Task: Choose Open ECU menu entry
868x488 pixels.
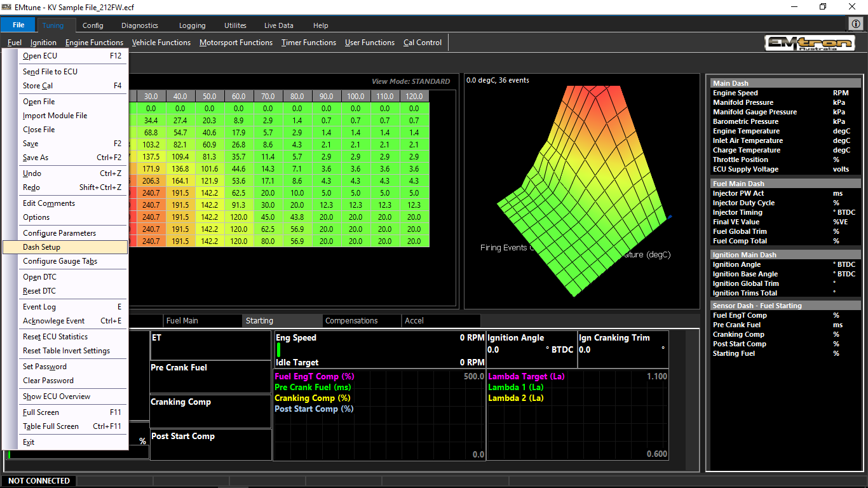Action: [x=40, y=56]
